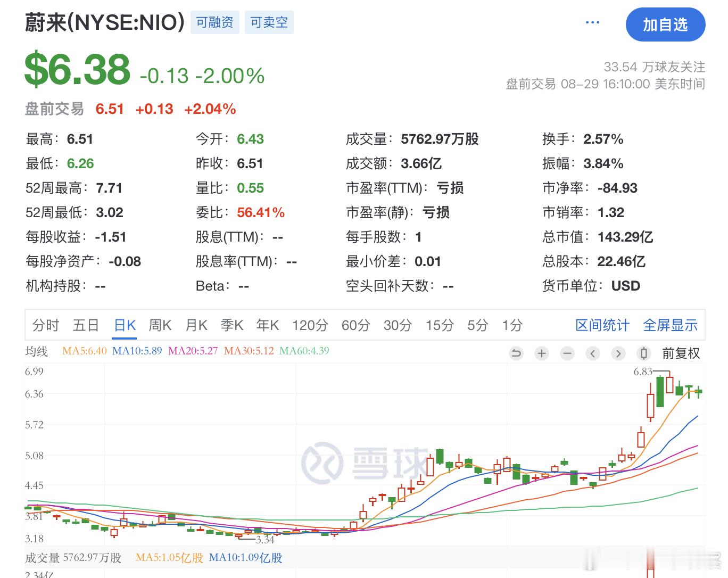This screenshot has width=728, height=578.
Task: Select the 30分 interval tab
Action: click(398, 325)
